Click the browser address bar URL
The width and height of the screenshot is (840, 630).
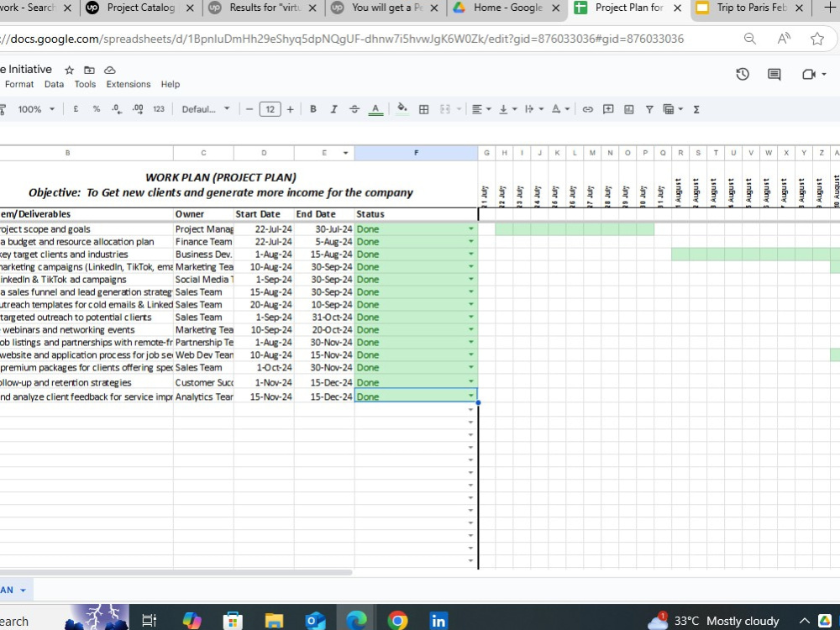tap(342, 39)
